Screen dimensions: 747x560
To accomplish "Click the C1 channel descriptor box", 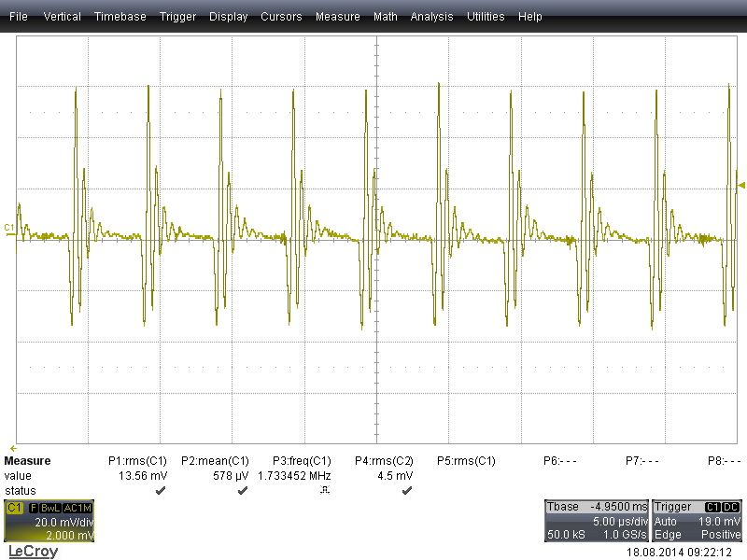I will (49, 521).
